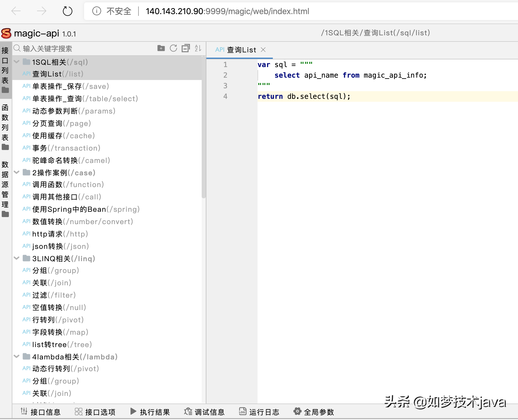518x420 pixels.
Task: Select the 使用Spring中的Bean API item
Action: pos(86,209)
